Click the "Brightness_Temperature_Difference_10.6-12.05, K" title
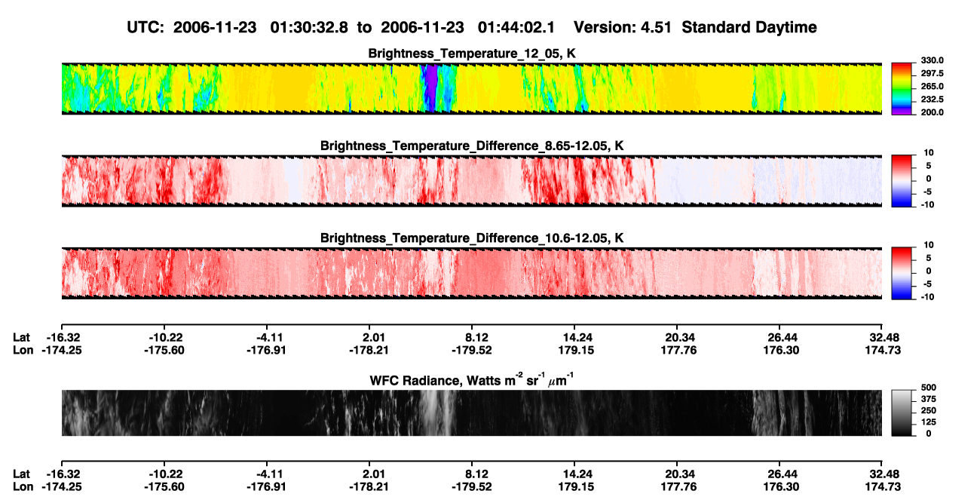Screen dimensions: 980x503 [x=472, y=238]
